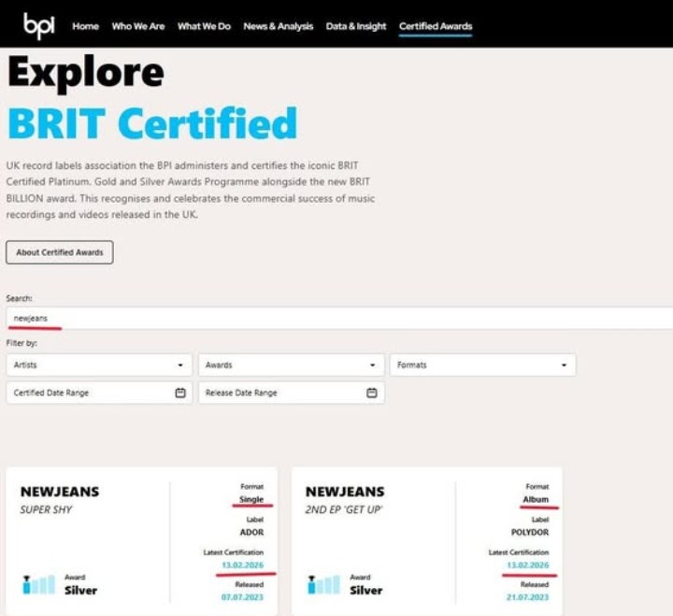Image resolution: width=673 pixels, height=616 pixels.
Task: Click the BPI logo in header
Action: (38, 25)
